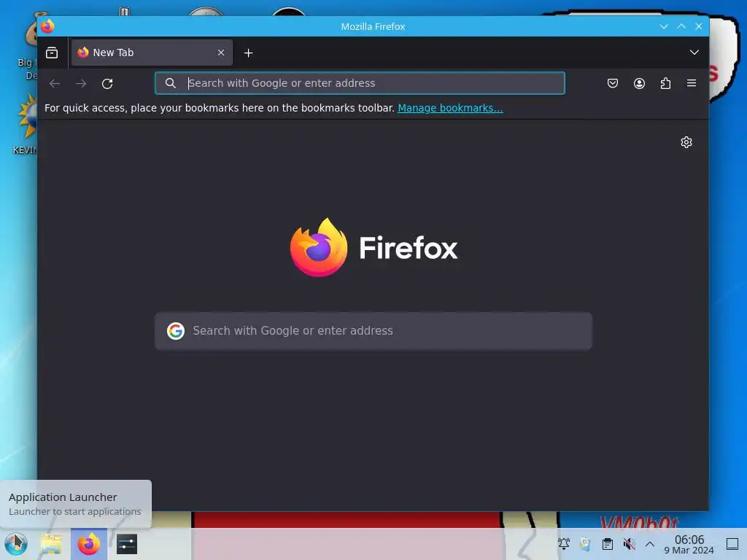This screenshot has width=747, height=560.
Task: Close the New Tab tab
Action: pyautogui.click(x=221, y=52)
